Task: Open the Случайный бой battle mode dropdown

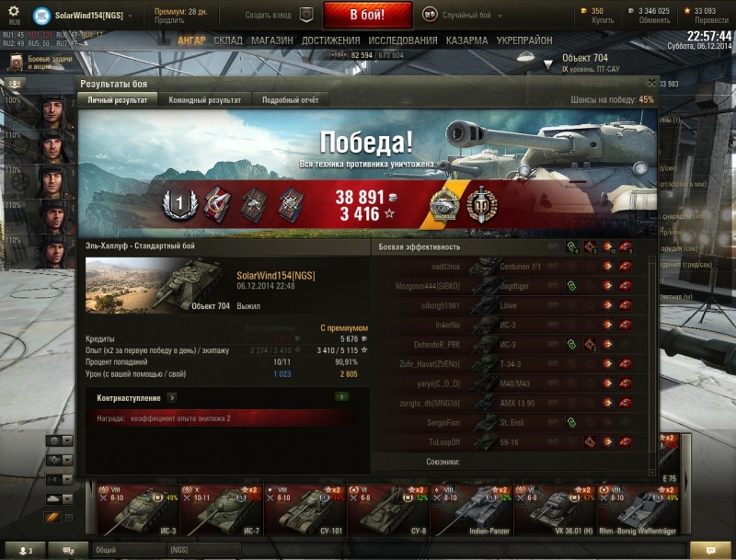Action: [x=463, y=15]
